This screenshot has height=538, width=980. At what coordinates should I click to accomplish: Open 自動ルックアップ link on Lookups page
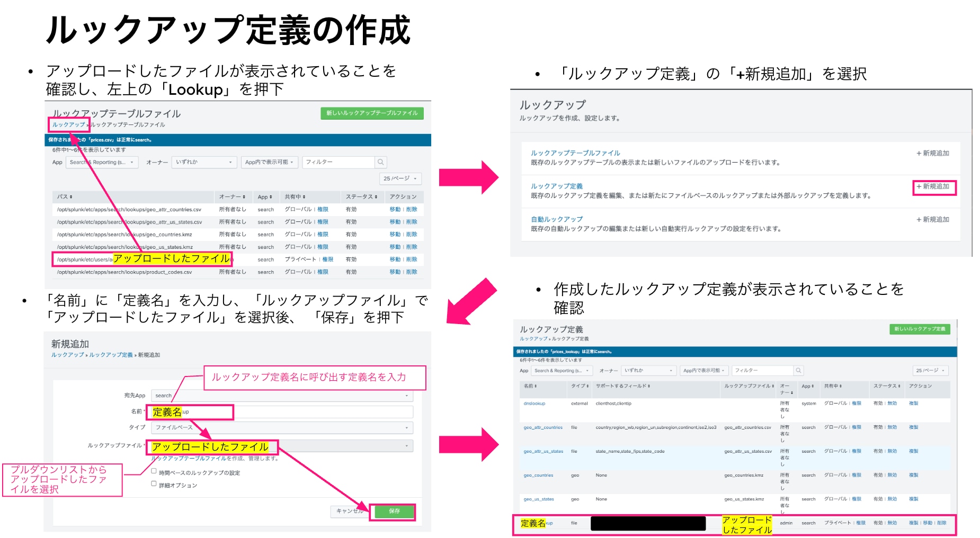tap(557, 219)
